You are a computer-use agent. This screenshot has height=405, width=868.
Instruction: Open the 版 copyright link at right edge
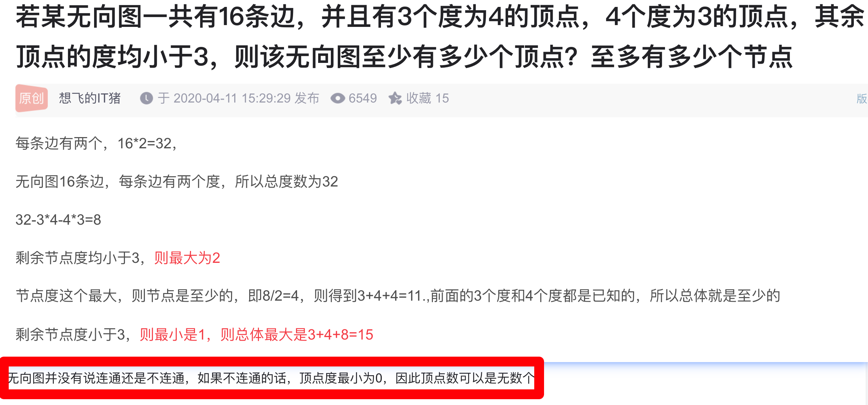pyautogui.click(x=861, y=99)
